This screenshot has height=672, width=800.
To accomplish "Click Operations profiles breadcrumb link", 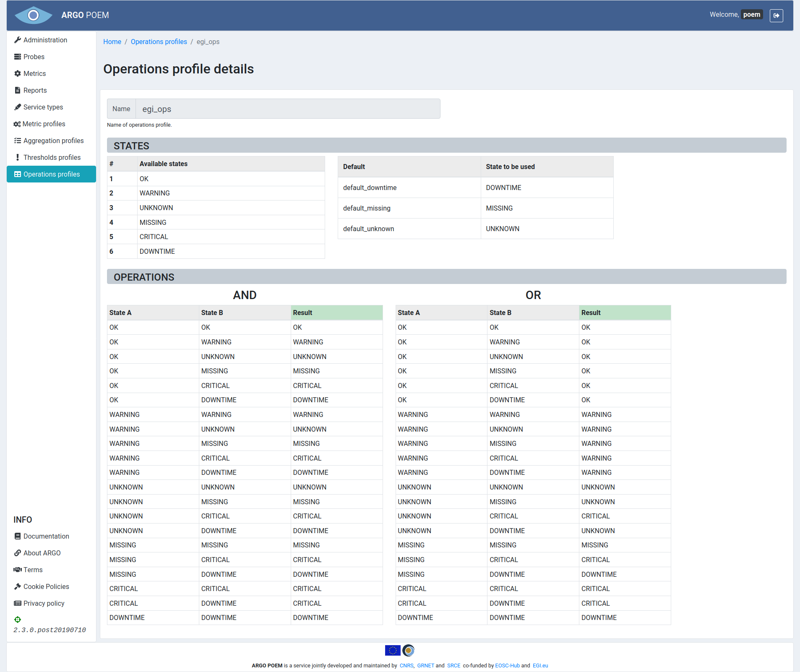I will (159, 42).
